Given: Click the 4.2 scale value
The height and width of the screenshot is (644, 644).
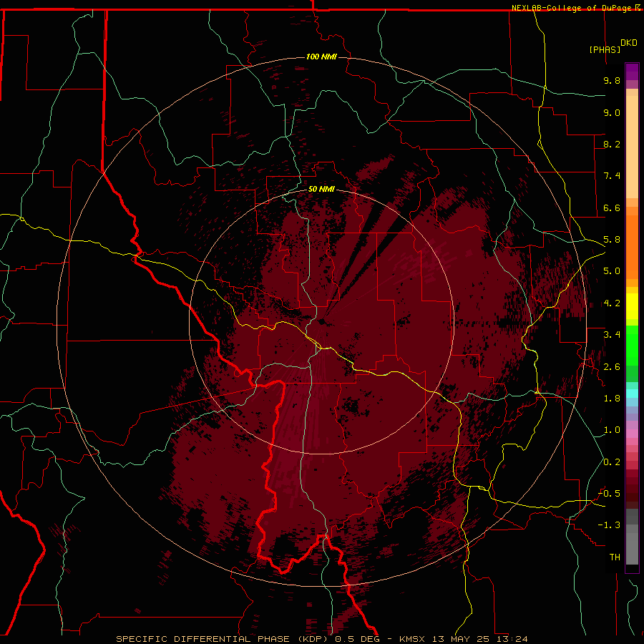Looking at the screenshot, I should tap(612, 303).
